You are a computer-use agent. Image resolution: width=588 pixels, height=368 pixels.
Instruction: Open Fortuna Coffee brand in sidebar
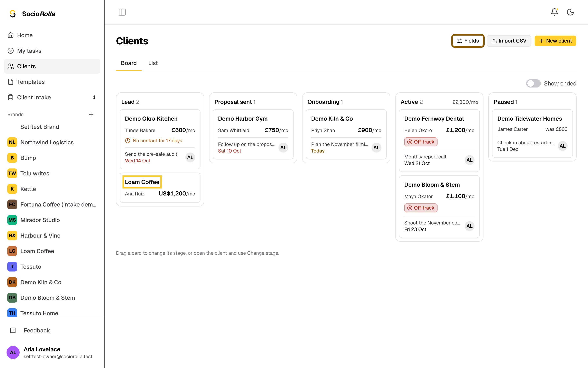[52, 204]
